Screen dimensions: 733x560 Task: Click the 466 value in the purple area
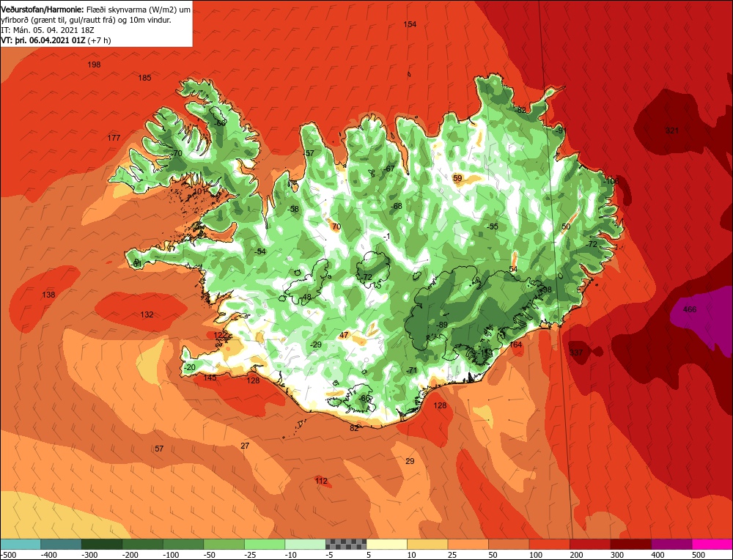pyautogui.click(x=690, y=309)
